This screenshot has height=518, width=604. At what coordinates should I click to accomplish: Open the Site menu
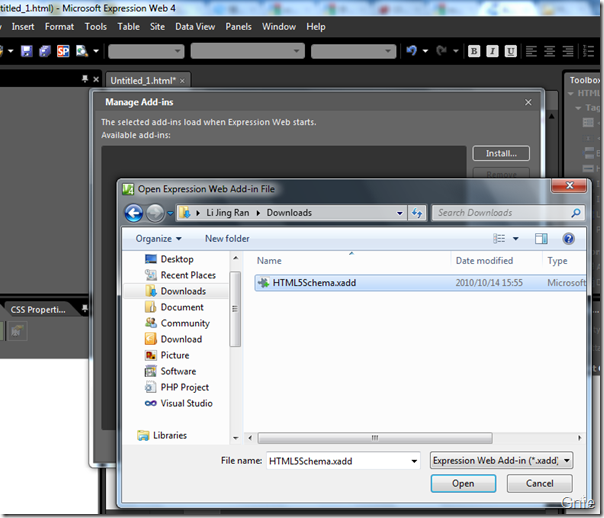(x=157, y=27)
